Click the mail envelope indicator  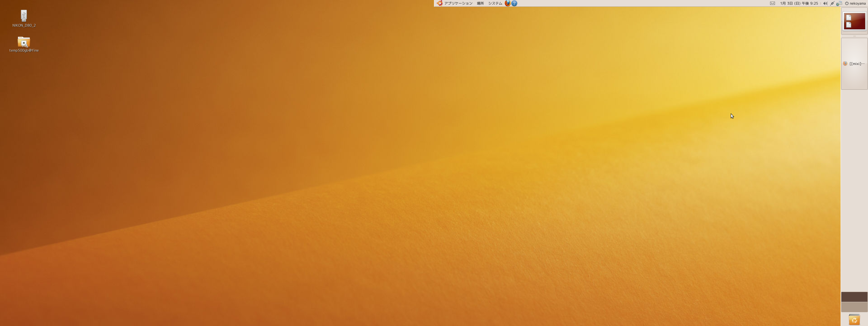tap(772, 3)
